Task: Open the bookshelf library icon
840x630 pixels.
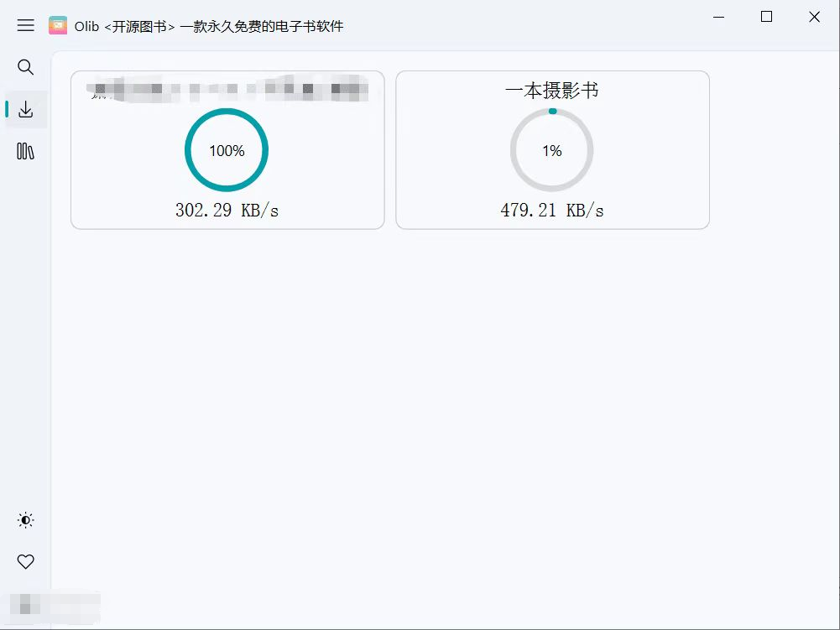Action: tap(26, 152)
